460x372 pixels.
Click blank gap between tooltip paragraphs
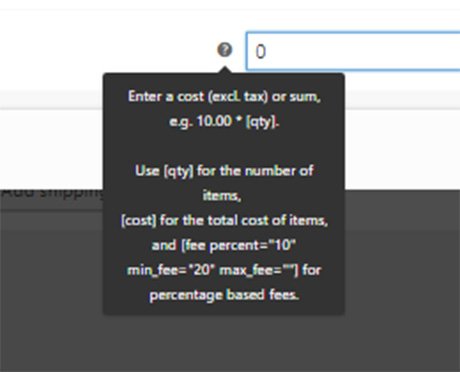click(x=224, y=146)
